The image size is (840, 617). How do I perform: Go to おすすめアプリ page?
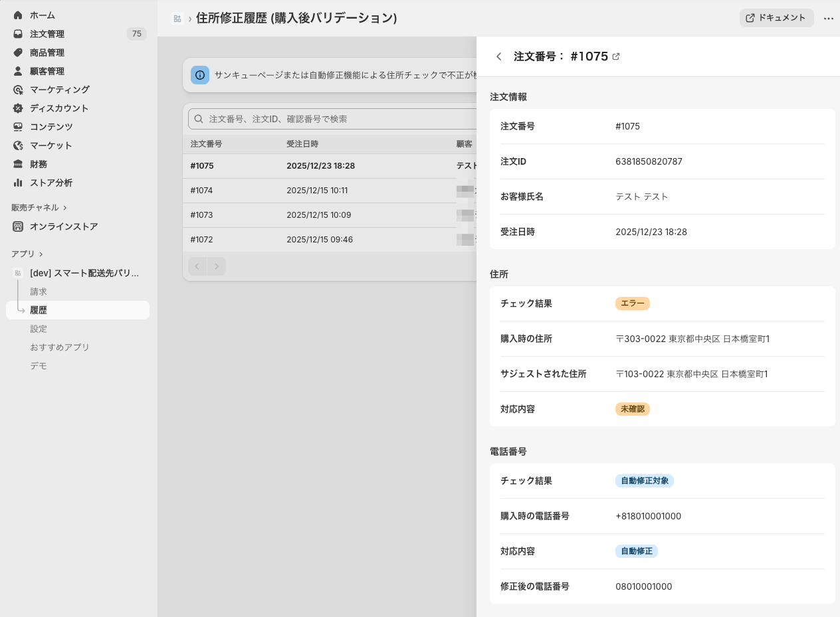coord(60,347)
